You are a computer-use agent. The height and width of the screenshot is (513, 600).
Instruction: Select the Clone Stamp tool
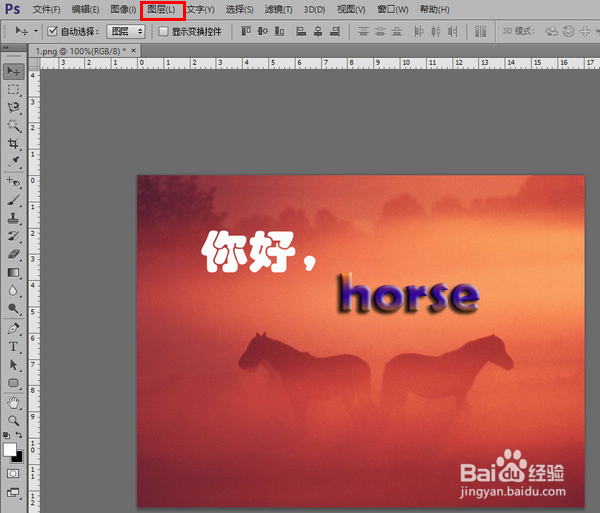[13, 218]
